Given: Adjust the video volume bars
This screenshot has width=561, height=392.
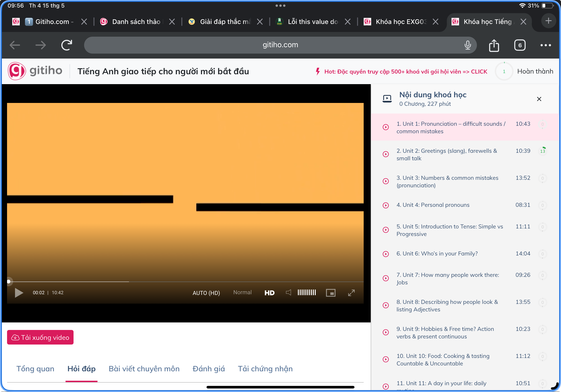Looking at the screenshot, I should [x=307, y=293].
